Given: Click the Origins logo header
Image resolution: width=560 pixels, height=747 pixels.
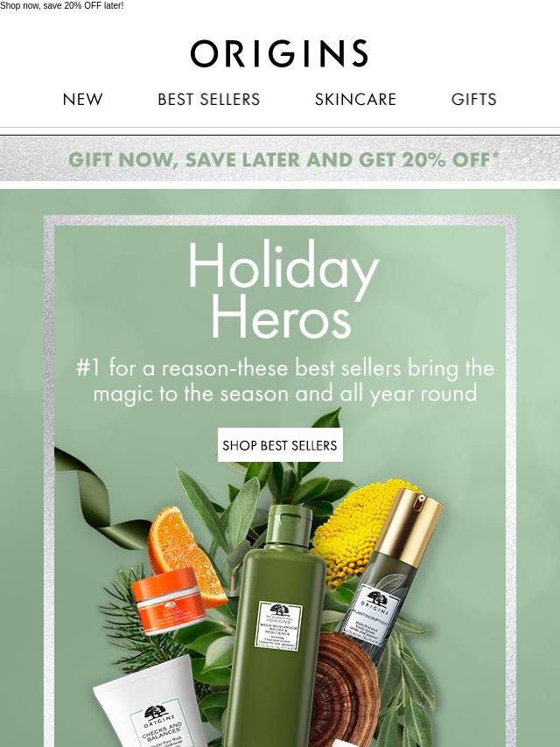Looking at the screenshot, I should (x=279, y=53).
